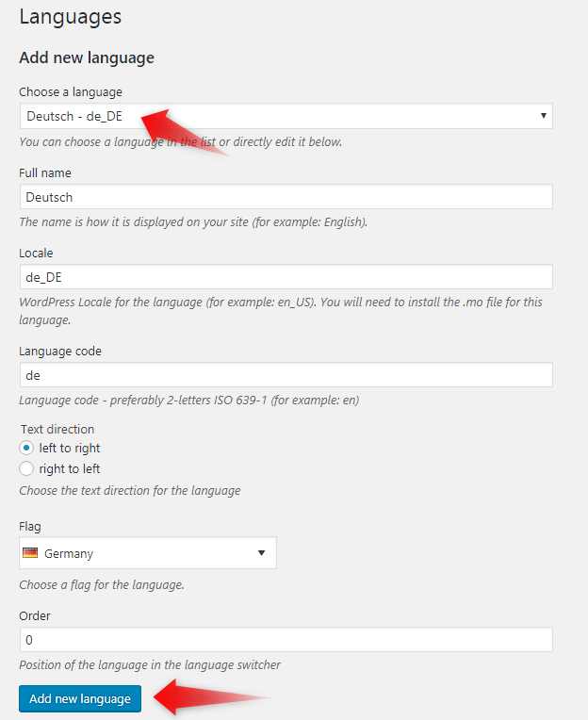Focus the Order input field

pos(286,640)
